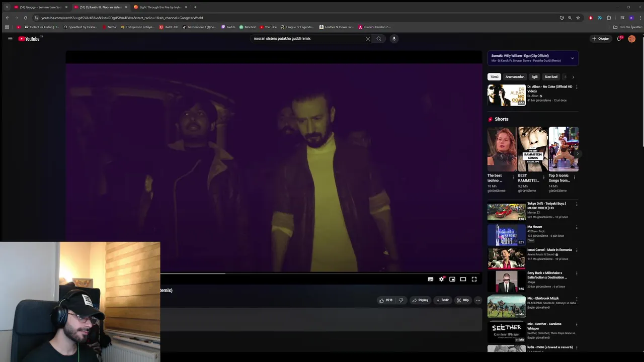Open options menu for Ma House video
Viewport: 644px width, 362px height.
click(577, 227)
